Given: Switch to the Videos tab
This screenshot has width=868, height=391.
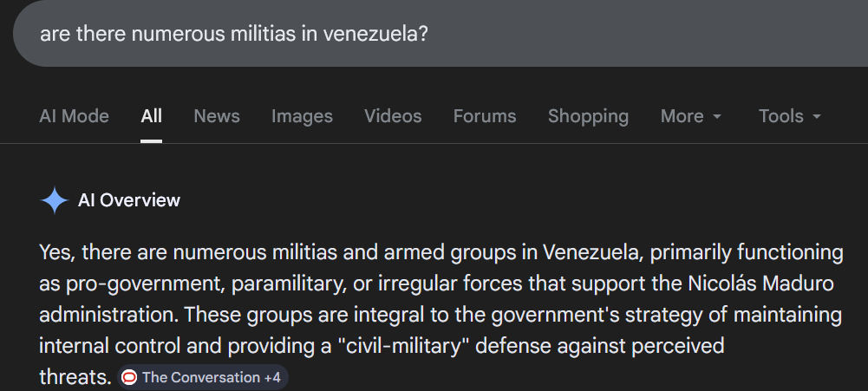Looking at the screenshot, I should click(x=393, y=116).
